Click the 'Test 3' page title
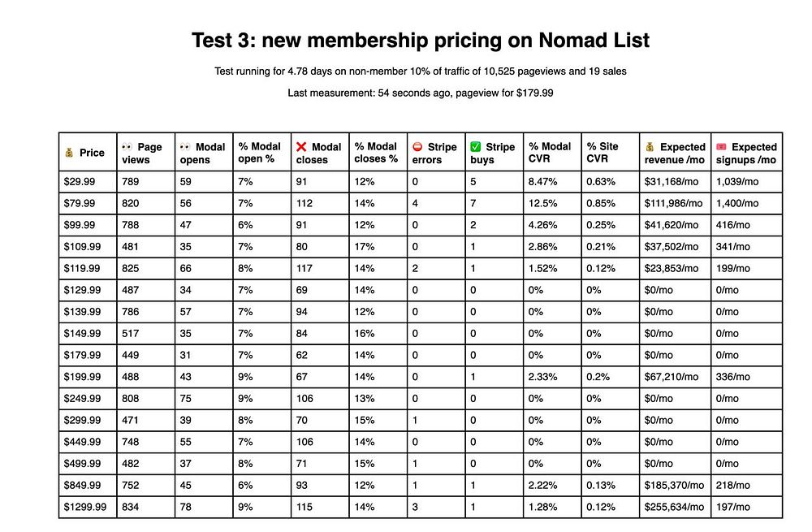Screen dimensions: 812x532 (420, 40)
